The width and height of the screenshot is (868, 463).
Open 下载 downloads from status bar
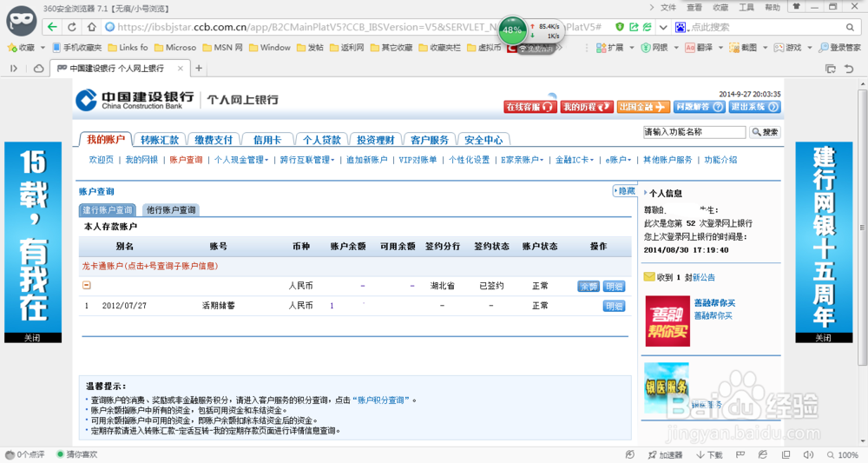tap(710, 454)
